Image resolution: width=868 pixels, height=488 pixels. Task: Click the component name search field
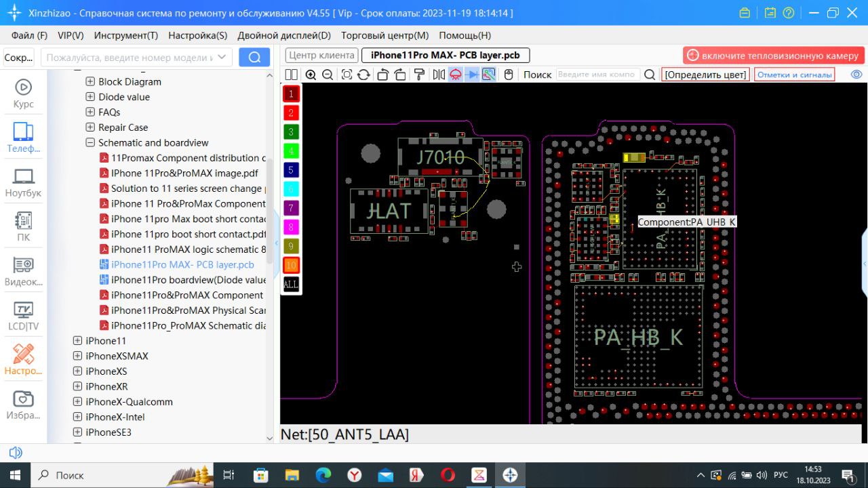[x=597, y=75]
